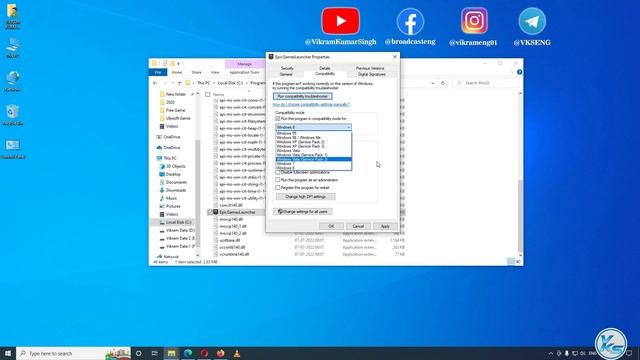Screen dimensions: 640x360
Task: Select Local Disk (C:) in navigation pane
Action: (x=178, y=222)
